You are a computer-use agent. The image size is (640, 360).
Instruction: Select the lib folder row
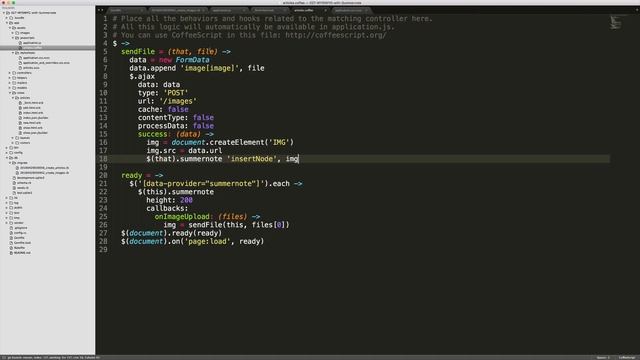47,198
